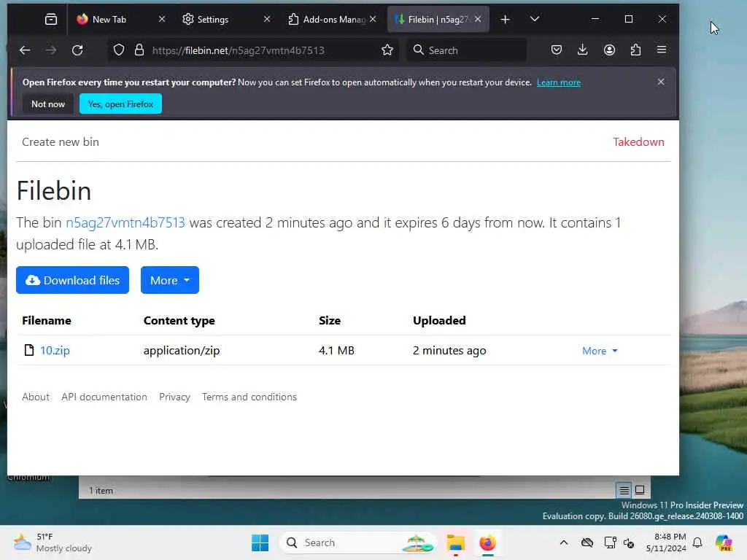The height and width of the screenshot is (560, 747).
Task: Click the forward navigation arrow
Action: [x=51, y=50]
